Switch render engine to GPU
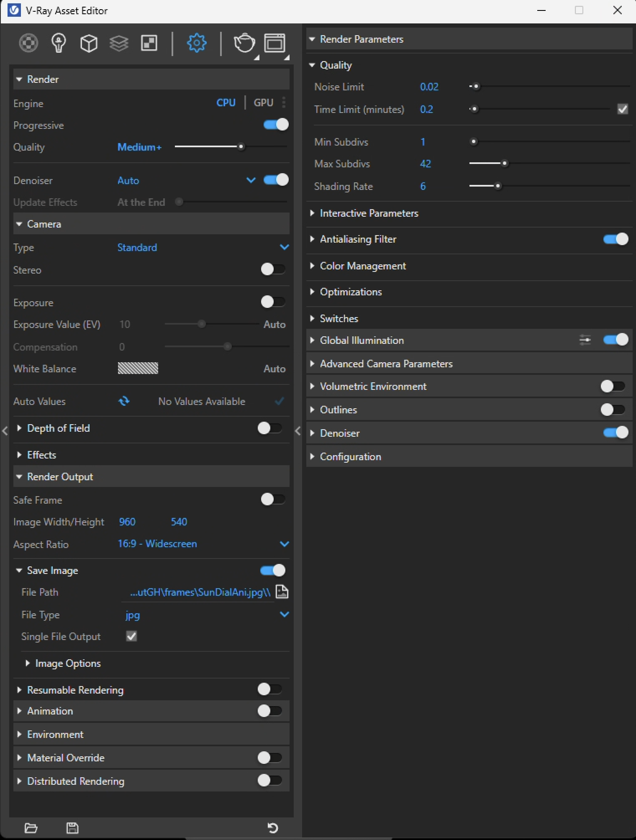Viewport: 636px width, 840px height. [263, 103]
